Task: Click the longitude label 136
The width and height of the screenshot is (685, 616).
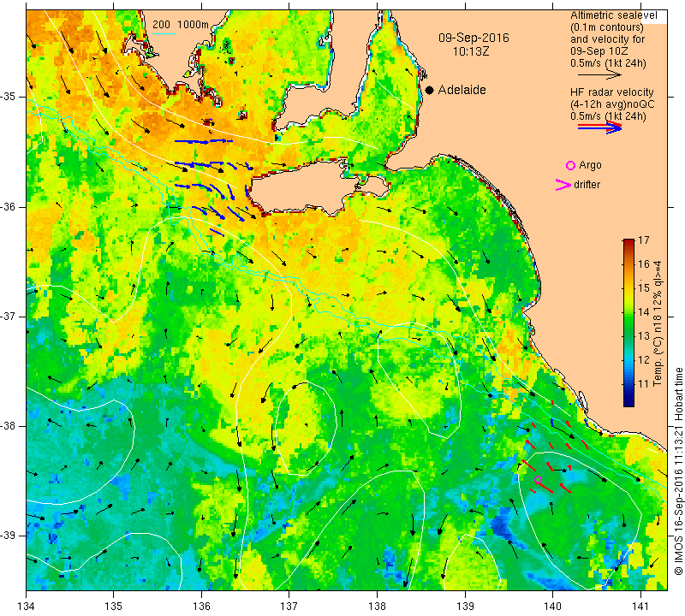Action: click(201, 607)
